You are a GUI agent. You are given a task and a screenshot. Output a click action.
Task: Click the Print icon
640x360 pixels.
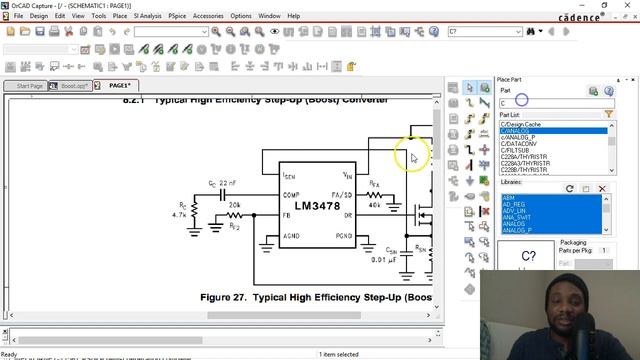coord(54,31)
